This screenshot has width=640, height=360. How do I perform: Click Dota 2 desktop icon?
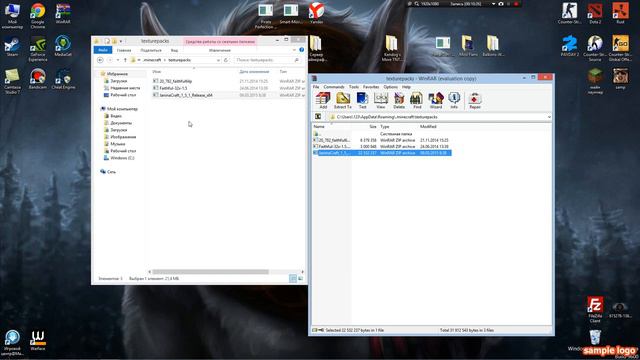pos(595,13)
